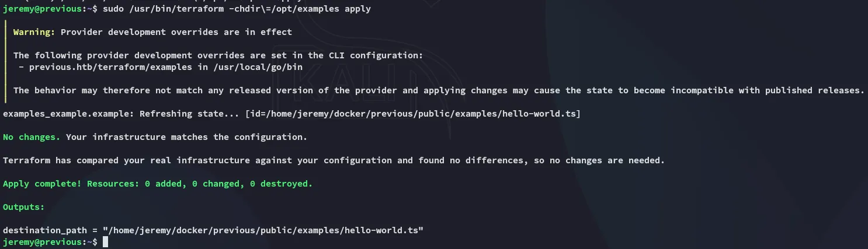
Task: Click the "sudo" word in the command
Action: coord(113,9)
